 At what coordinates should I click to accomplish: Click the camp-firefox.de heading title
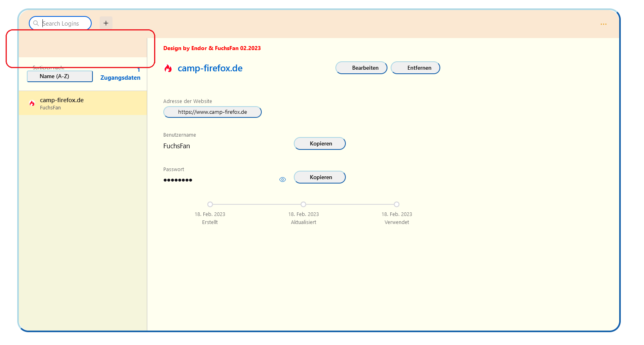click(x=210, y=68)
